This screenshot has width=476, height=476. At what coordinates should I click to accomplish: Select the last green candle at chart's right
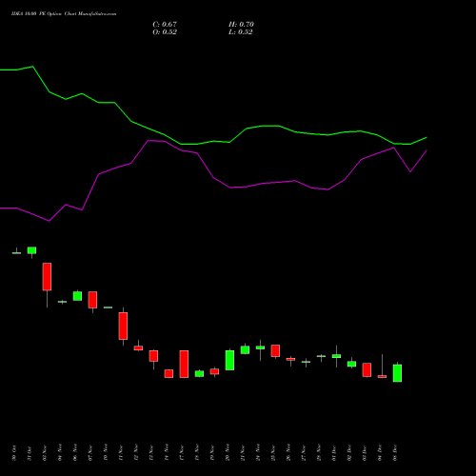[x=397, y=373]
